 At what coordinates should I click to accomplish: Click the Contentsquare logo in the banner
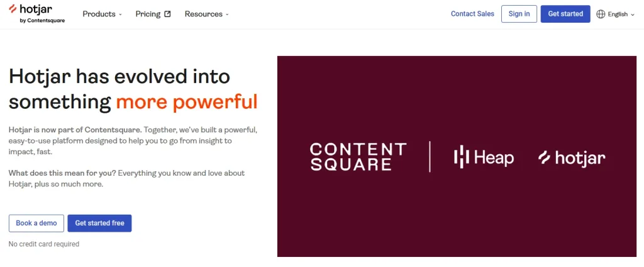coord(358,157)
